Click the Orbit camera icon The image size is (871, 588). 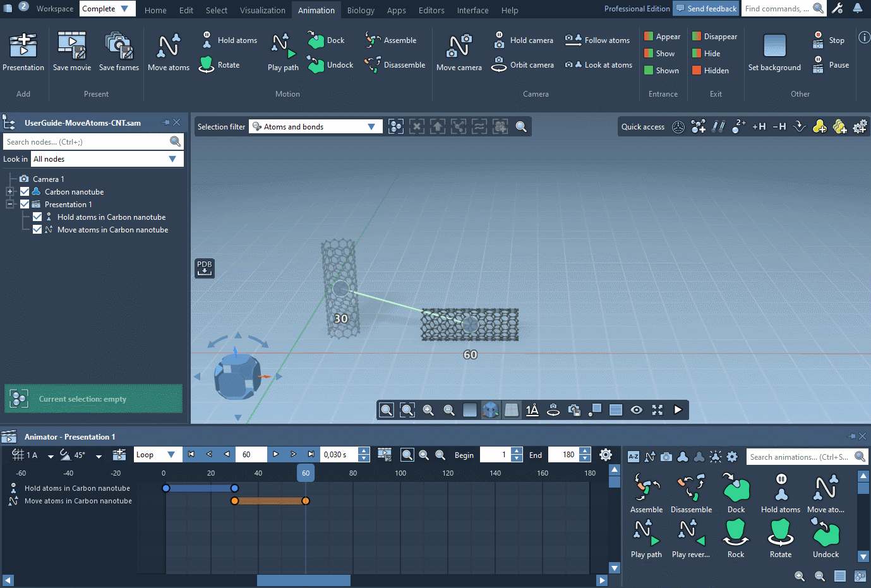[499, 64]
